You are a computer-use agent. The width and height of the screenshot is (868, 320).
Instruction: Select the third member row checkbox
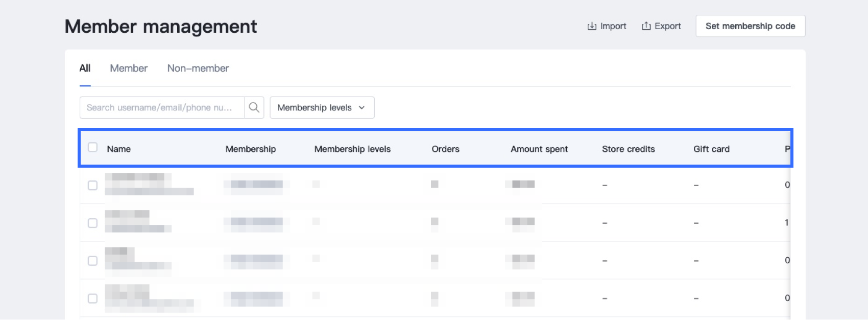point(92,261)
